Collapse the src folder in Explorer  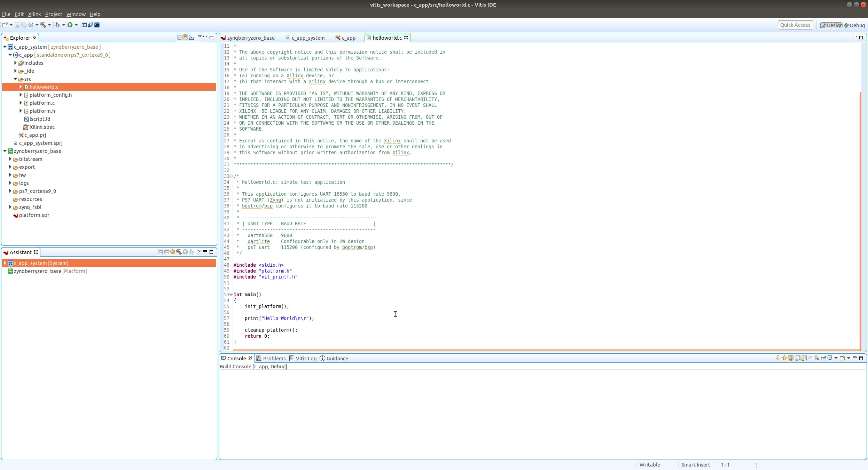(x=15, y=79)
